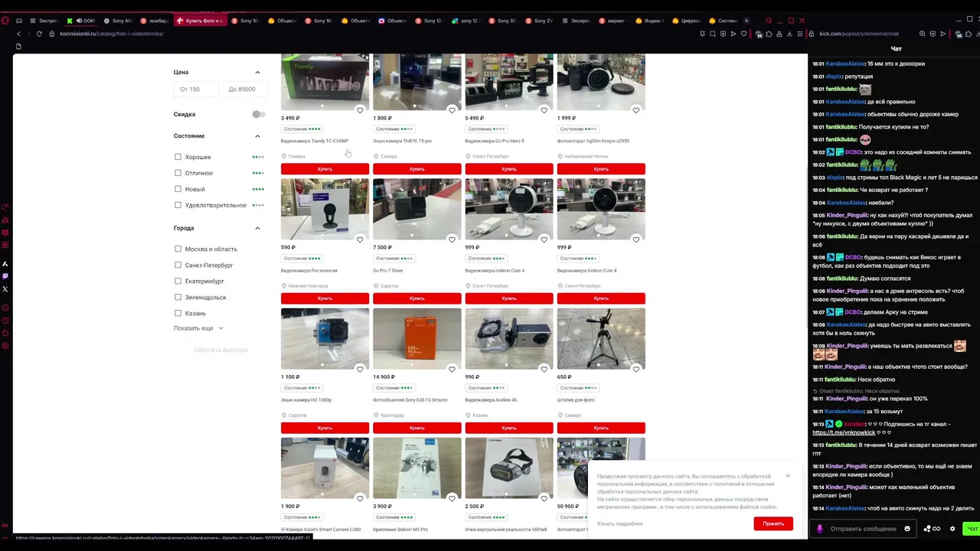
Task: Check Москва и область city filter
Action: (178, 249)
